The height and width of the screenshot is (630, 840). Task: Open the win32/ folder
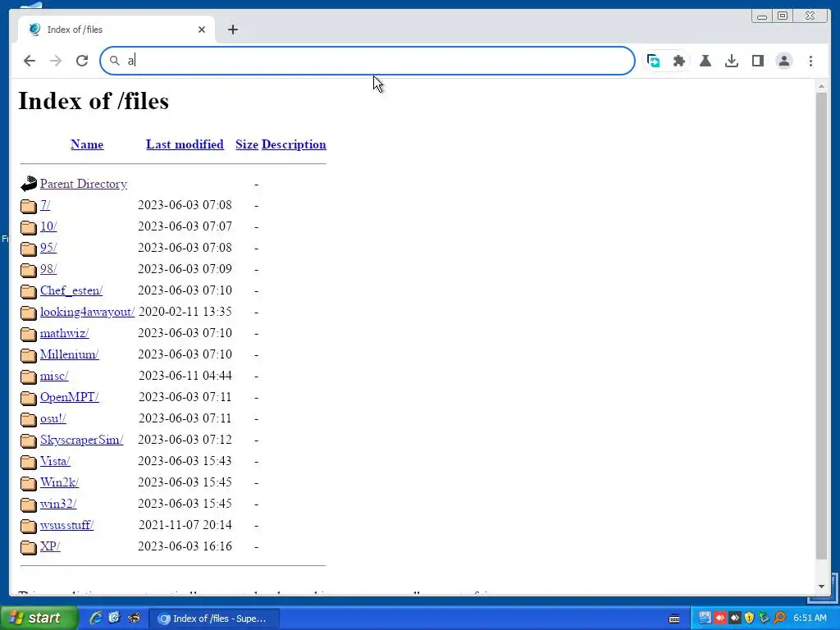(x=58, y=504)
